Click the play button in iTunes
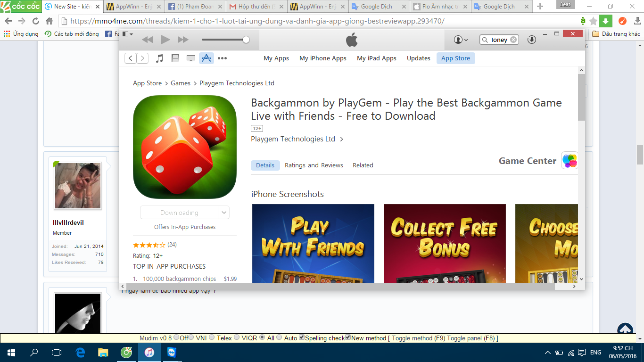 tap(165, 40)
